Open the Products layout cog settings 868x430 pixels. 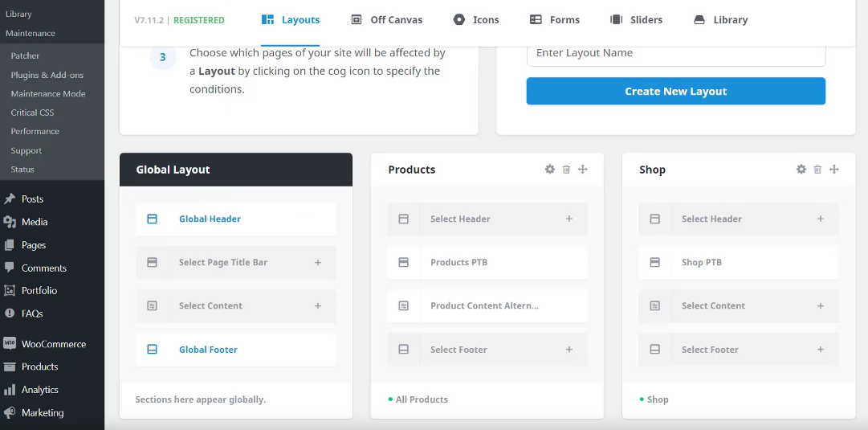coord(549,170)
